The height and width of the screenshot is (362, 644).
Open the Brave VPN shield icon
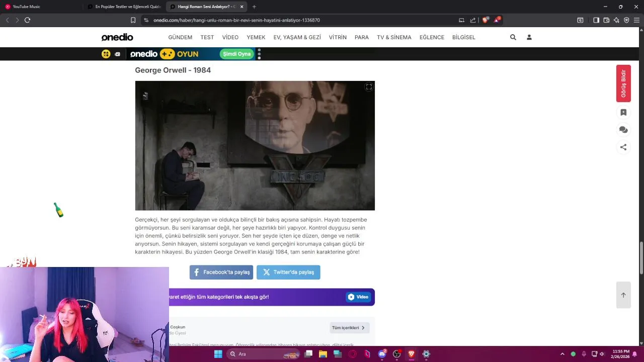[626, 20]
